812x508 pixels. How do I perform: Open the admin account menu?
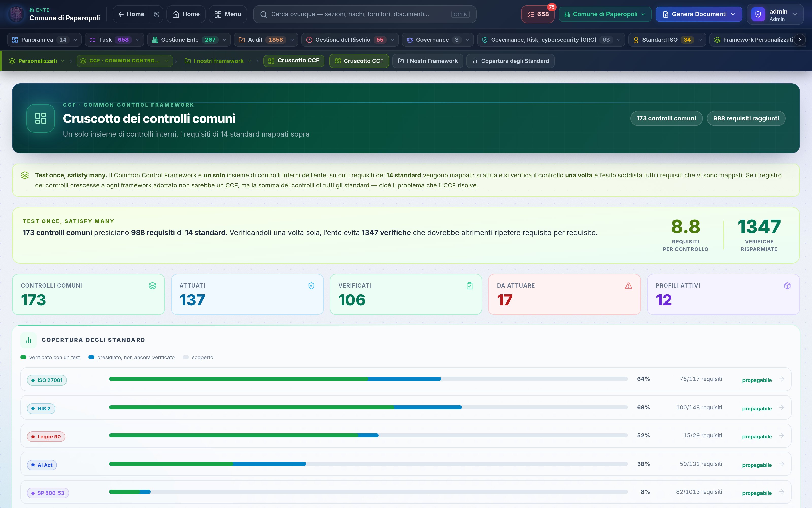775,14
